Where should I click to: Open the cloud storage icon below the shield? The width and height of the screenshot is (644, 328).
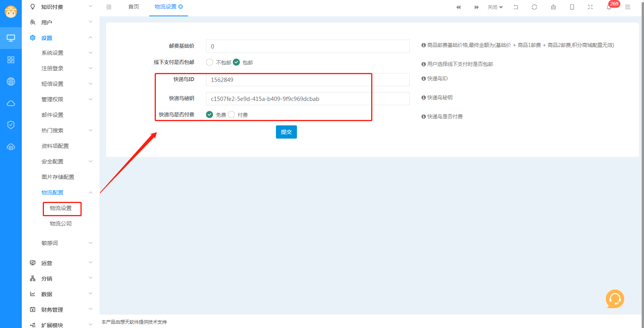pyautogui.click(x=11, y=147)
